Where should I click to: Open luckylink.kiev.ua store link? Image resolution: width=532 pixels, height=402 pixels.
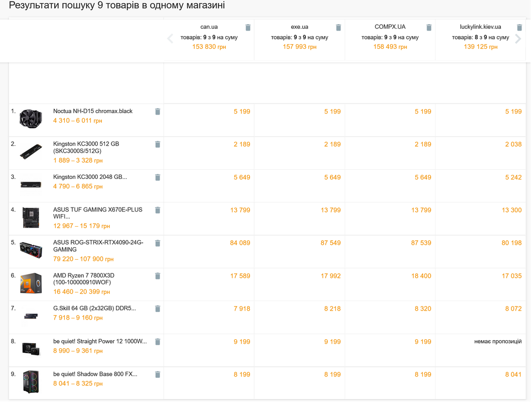click(x=480, y=27)
